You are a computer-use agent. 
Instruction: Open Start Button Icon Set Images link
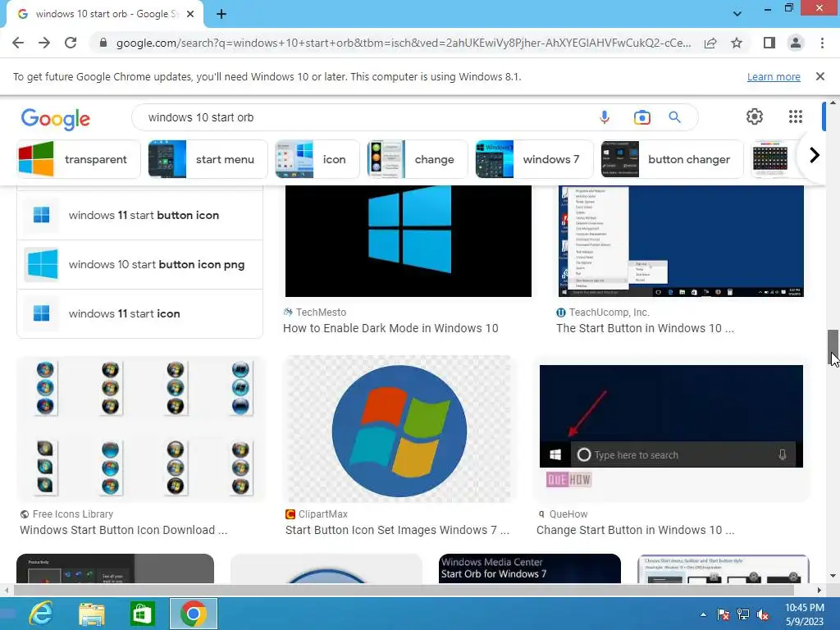point(397,531)
